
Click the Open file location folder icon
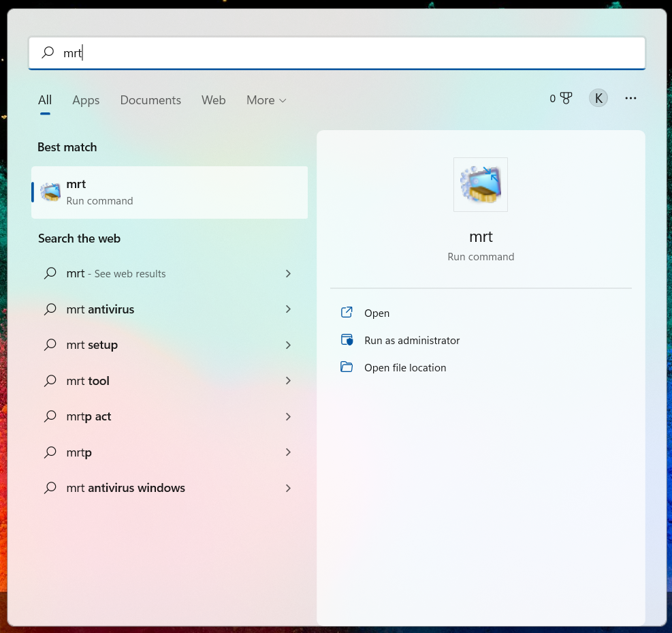(347, 367)
